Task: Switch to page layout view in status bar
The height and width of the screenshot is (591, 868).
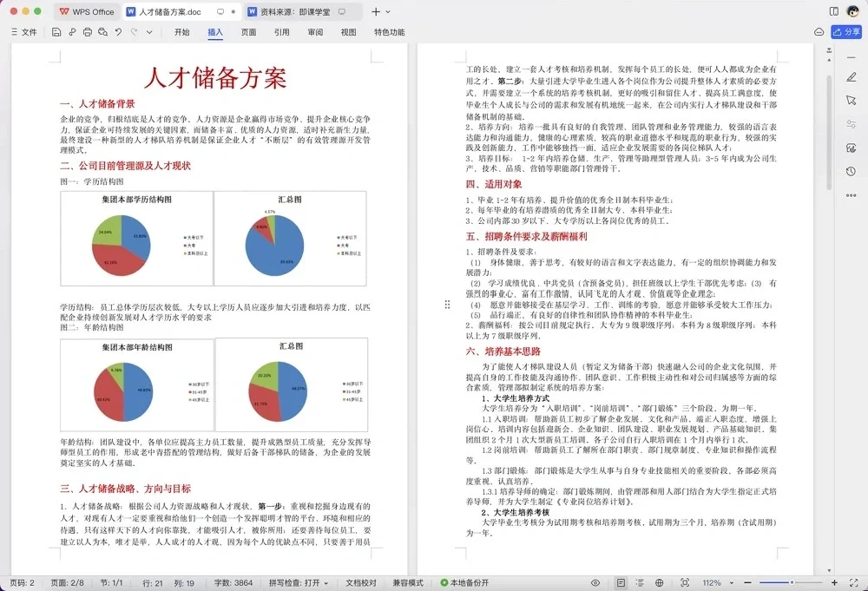Action: [x=621, y=582]
